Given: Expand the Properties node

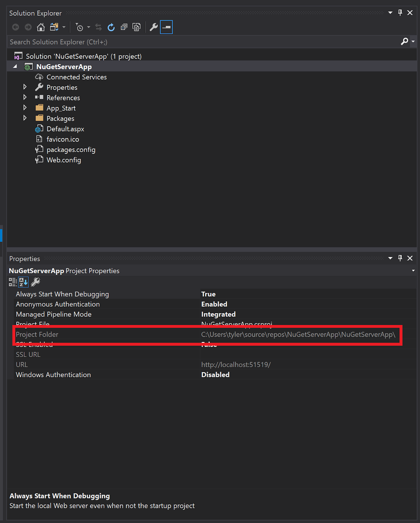Looking at the screenshot, I should [x=25, y=87].
